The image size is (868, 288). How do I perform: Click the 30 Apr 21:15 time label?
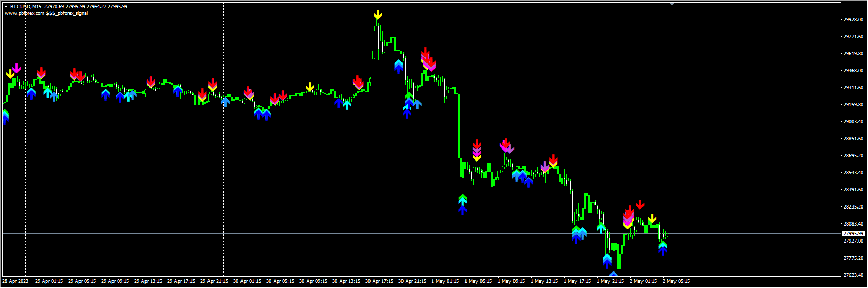click(x=412, y=282)
